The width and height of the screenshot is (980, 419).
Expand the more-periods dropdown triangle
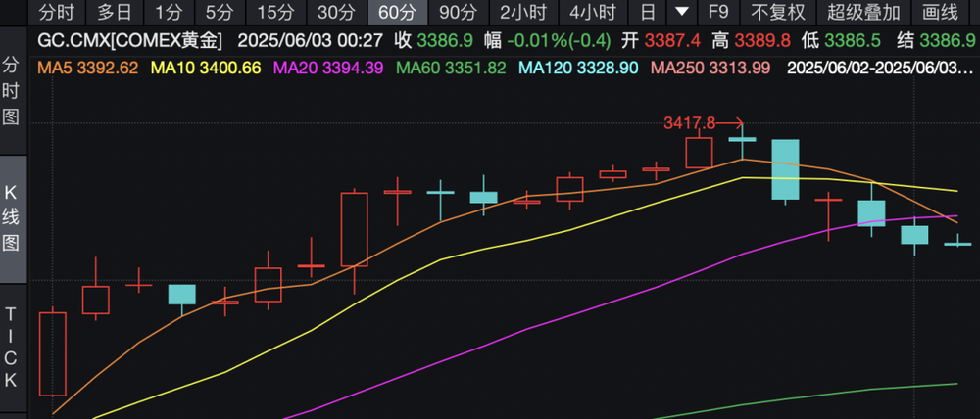[683, 12]
